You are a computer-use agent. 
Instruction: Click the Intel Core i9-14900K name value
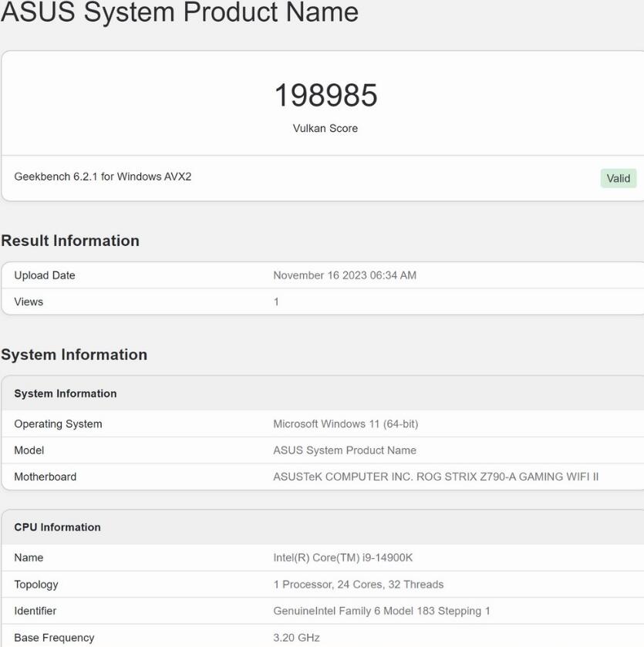pyautogui.click(x=344, y=558)
